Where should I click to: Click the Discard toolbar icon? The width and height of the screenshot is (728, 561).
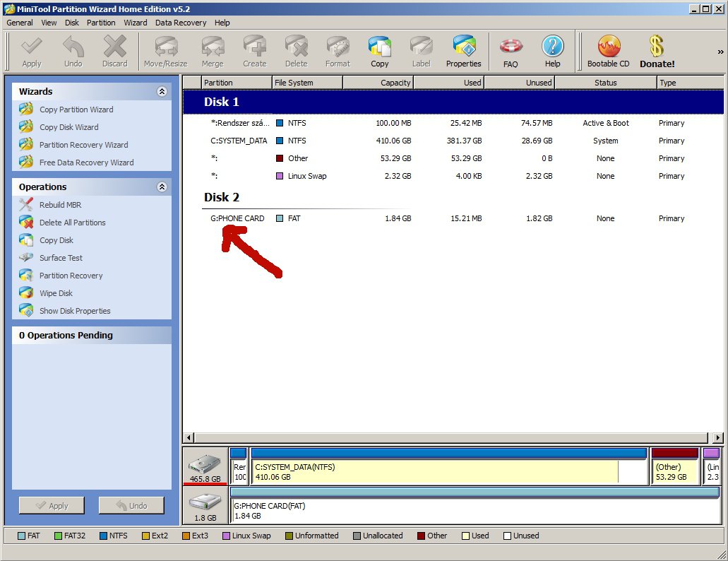[x=114, y=51]
